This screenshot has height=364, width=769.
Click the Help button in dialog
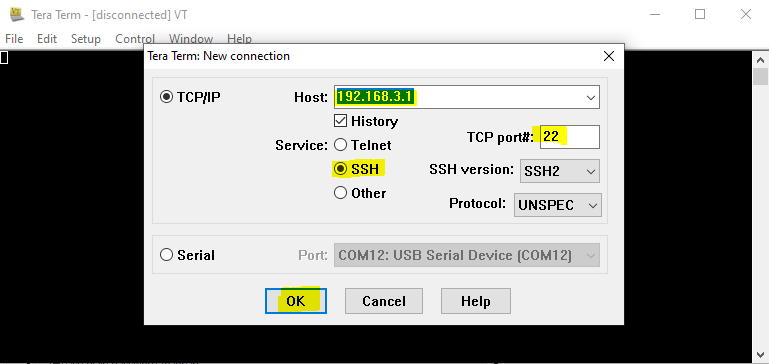click(476, 301)
